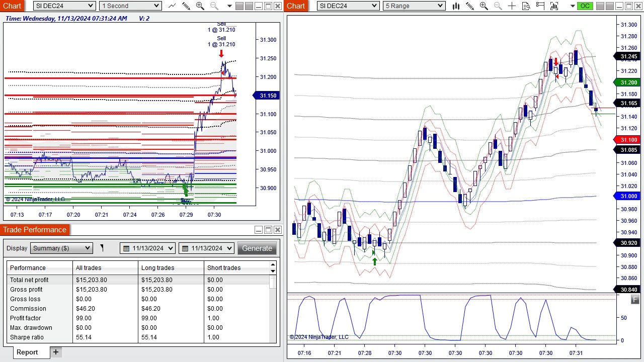Viewport: 644px width, 362px height.
Task: Click the $46.20 value under All trades
Action: tap(86, 309)
